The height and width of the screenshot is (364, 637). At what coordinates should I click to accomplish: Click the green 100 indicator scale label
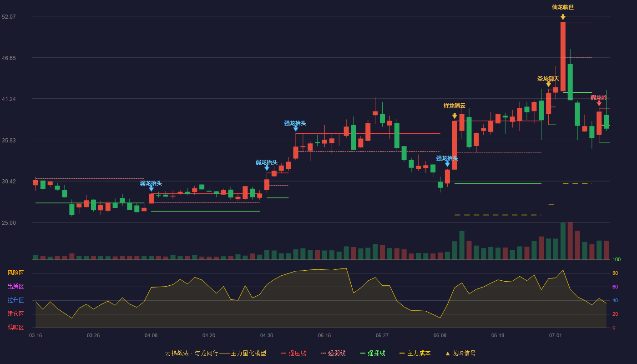click(617, 259)
